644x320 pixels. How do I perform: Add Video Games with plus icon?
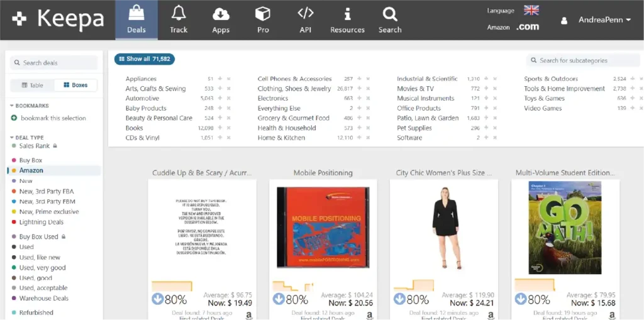coord(633,108)
